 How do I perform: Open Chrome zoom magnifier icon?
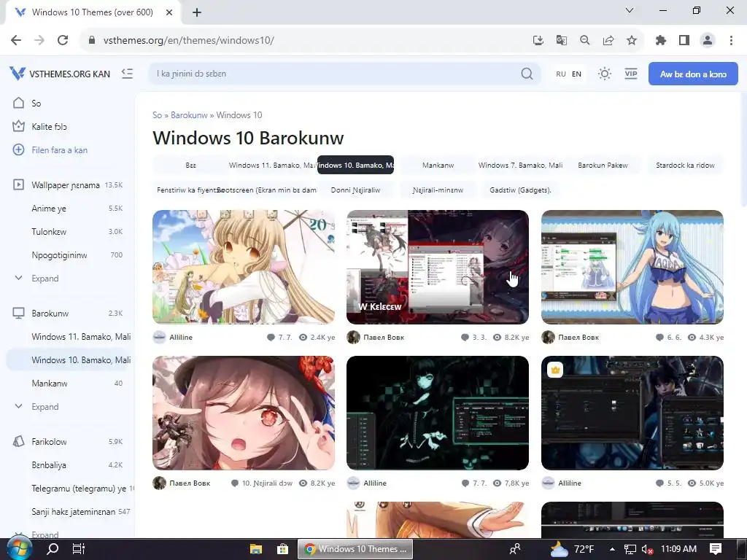[585, 40]
